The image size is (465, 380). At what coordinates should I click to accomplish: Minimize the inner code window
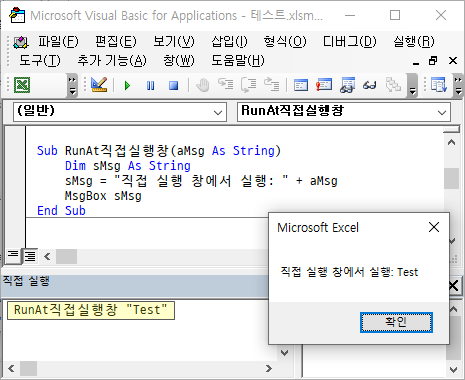(416, 62)
